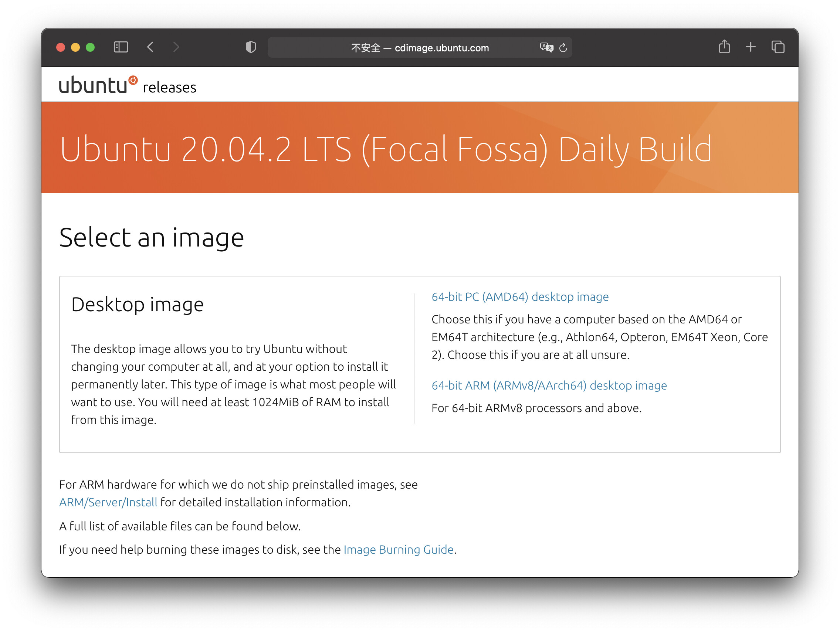
Task: Open the Image Burning Guide link
Action: click(x=398, y=549)
